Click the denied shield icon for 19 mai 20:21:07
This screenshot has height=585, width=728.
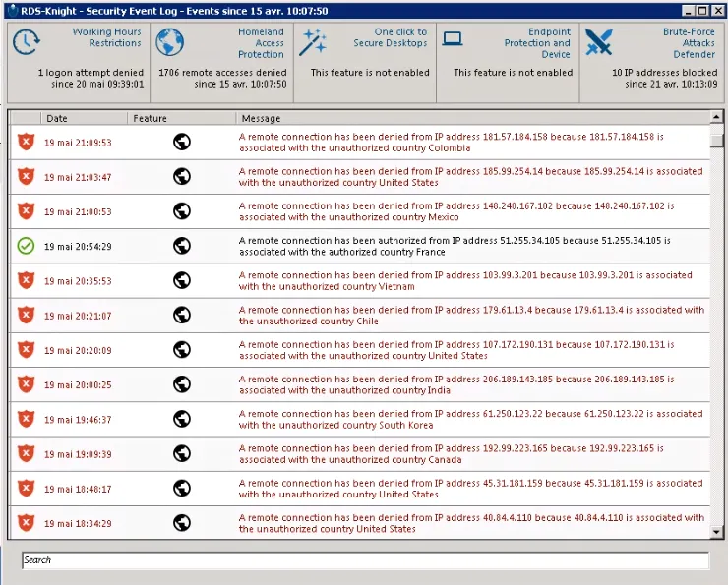[26, 315]
